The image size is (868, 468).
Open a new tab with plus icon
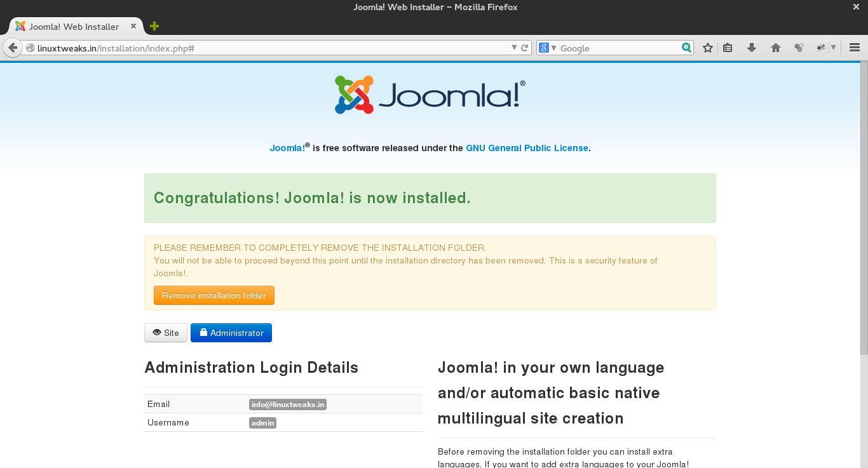tap(154, 26)
